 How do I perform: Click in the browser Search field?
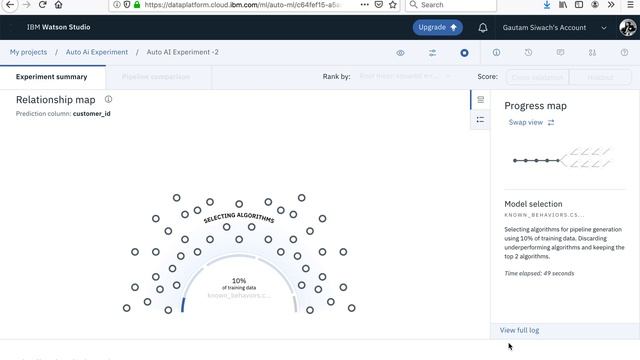[x=451, y=4]
